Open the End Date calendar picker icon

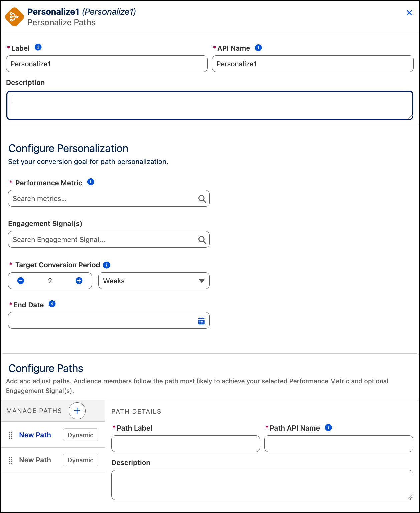click(x=201, y=321)
